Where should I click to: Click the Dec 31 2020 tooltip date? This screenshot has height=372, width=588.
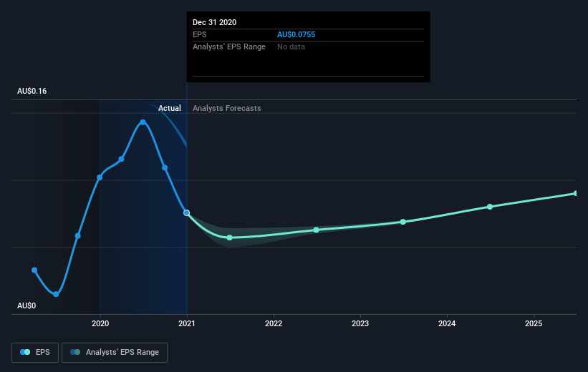214,22
